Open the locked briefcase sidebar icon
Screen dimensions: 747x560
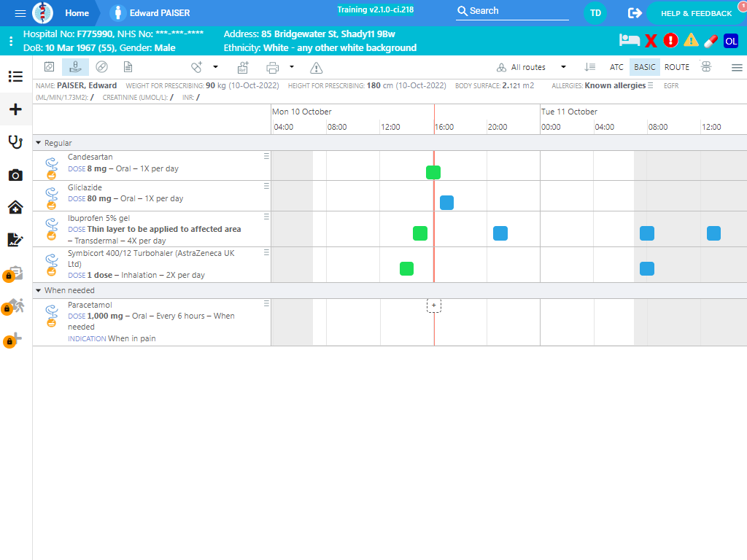click(13, 274)
